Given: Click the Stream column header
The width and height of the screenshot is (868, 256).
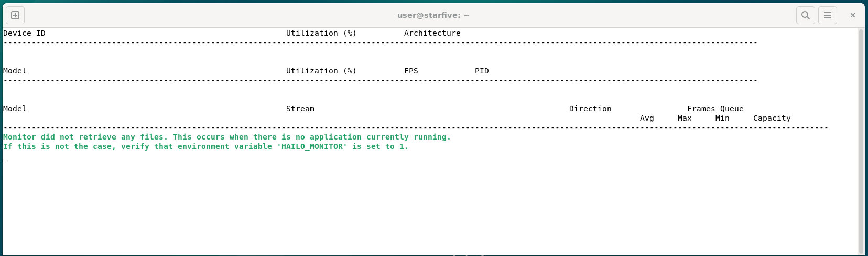Looking at the screenshot, I should [300, 109].
